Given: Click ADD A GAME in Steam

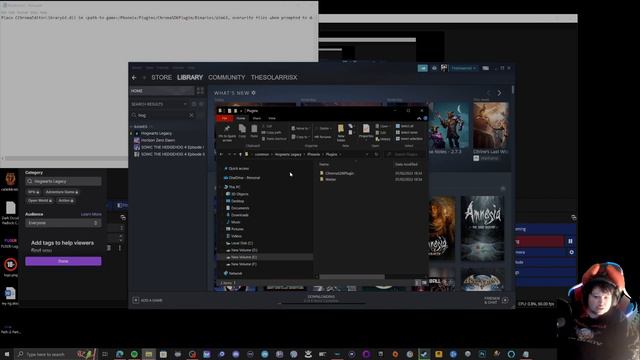Looking at the screenshot, I should 147,300.
